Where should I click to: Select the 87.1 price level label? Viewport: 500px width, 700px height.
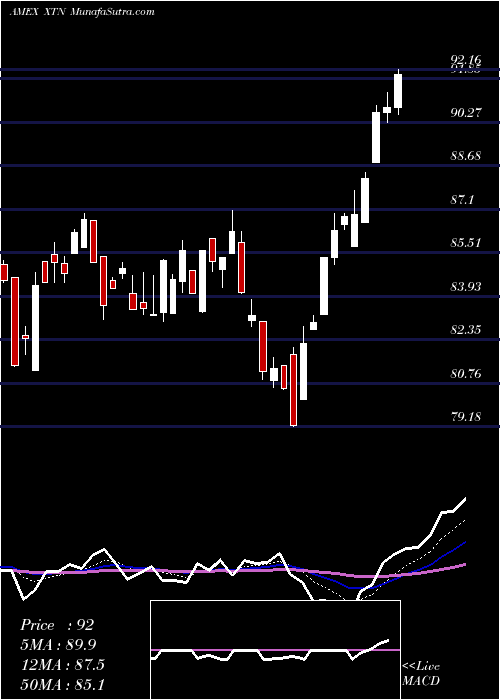tap(462, 200)
